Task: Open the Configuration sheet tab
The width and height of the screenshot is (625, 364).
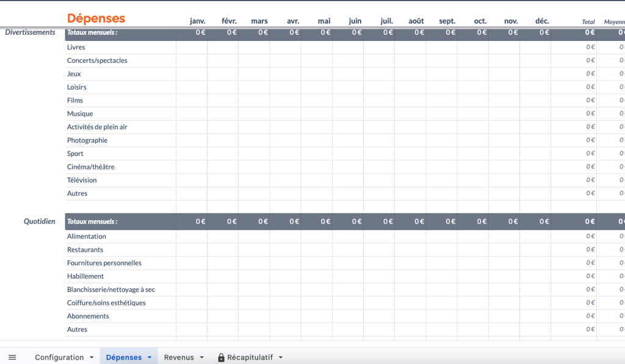Action: (59, 357)
